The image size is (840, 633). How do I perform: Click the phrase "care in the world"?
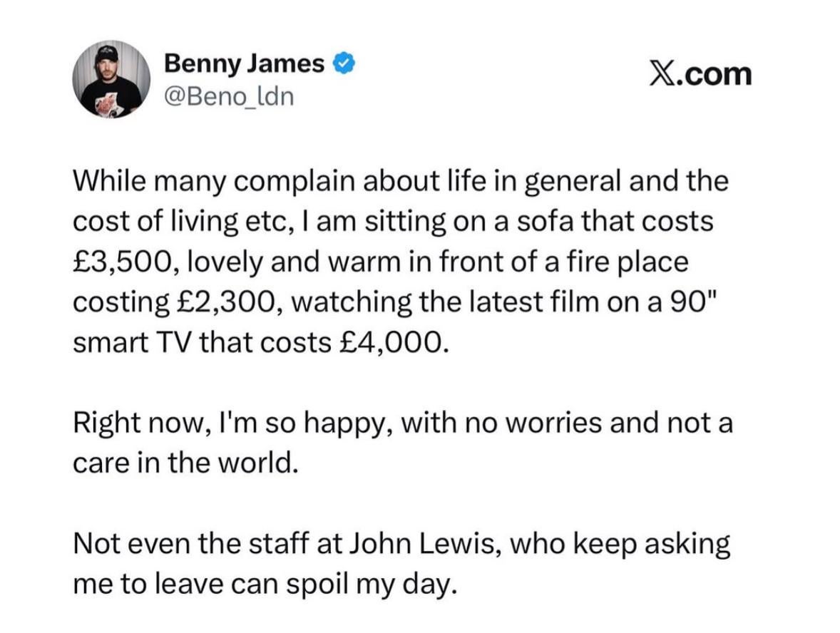coord(183,465)
